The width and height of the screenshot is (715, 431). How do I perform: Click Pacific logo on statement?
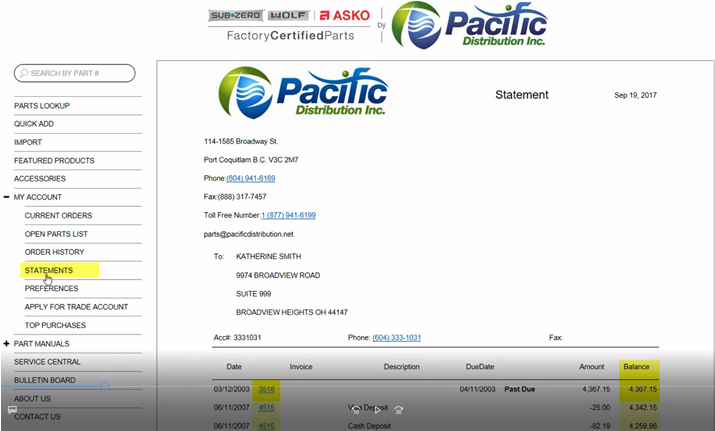click(x=303, y=93)
